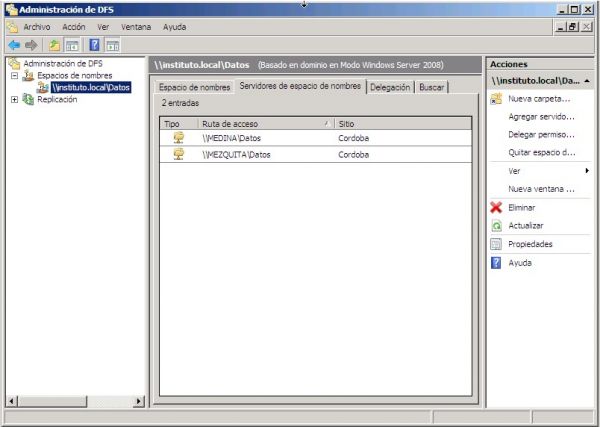Collapse the Espacios de nombres tree node
Screen dimensions: 600x427
(x=14, y=76)
